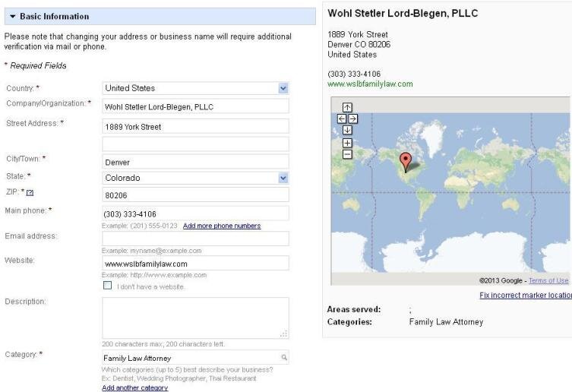The width and height of the screenshot is (572, 392).
Task: Click the empty Email address field
Action: pos(195,239)
